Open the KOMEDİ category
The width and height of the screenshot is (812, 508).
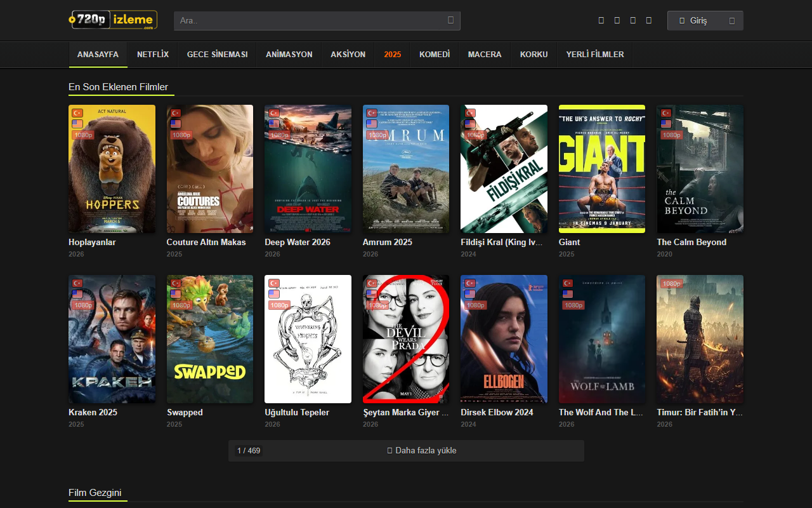(x=435, y=55)
